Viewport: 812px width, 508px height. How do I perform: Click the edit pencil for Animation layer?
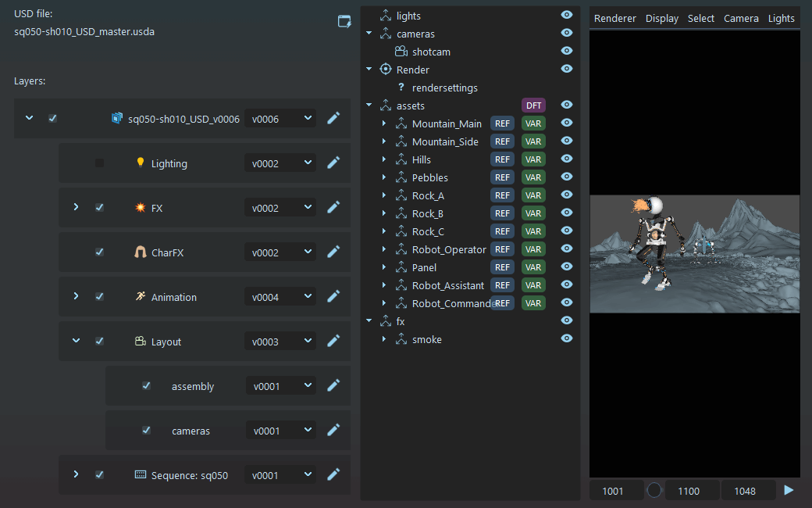[x=333, y=297]
